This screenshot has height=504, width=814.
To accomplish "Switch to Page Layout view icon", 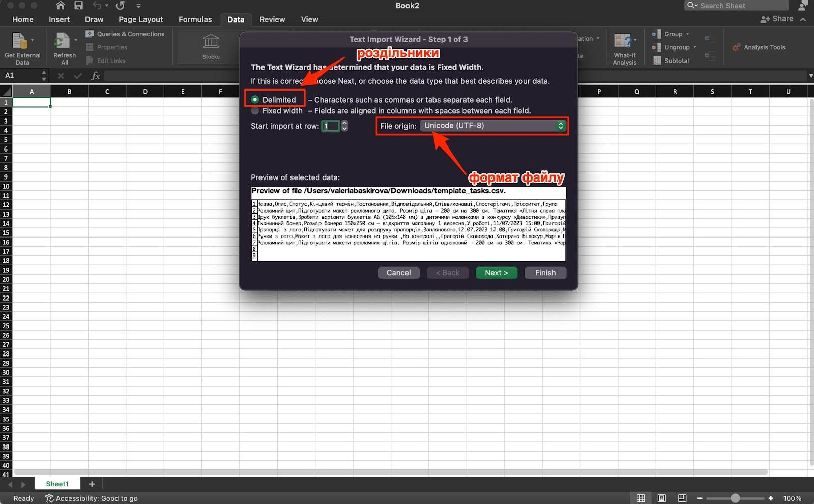I will (x=661, y=498).
